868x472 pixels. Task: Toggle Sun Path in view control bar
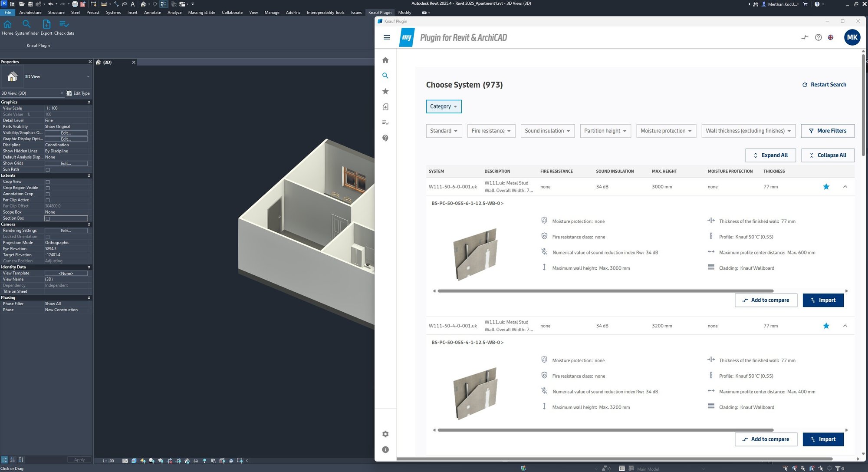pyautogui.click(x=143, y=461)
